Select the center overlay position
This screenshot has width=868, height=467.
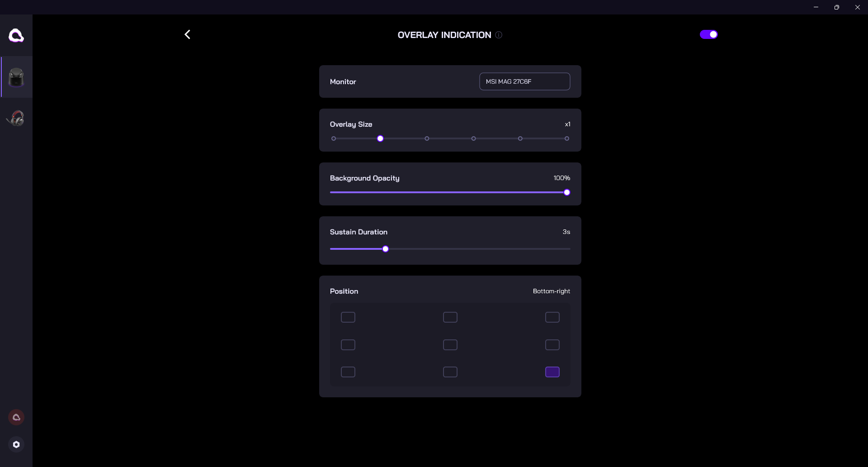(450, 345)
